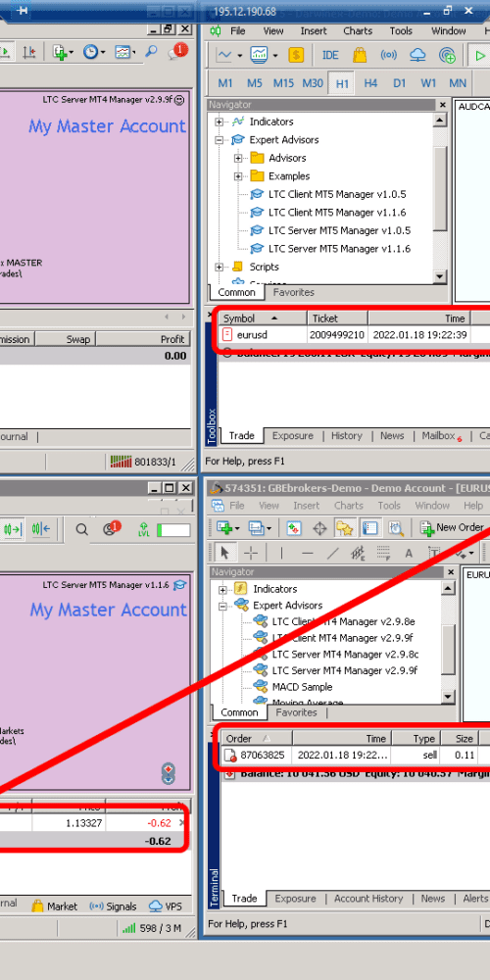Image resolution: width=490 pixels, height=980 pixels.
Task: Toggle the Market Watch icon in MT4 toolbar
Action: (x=294, y=527)
